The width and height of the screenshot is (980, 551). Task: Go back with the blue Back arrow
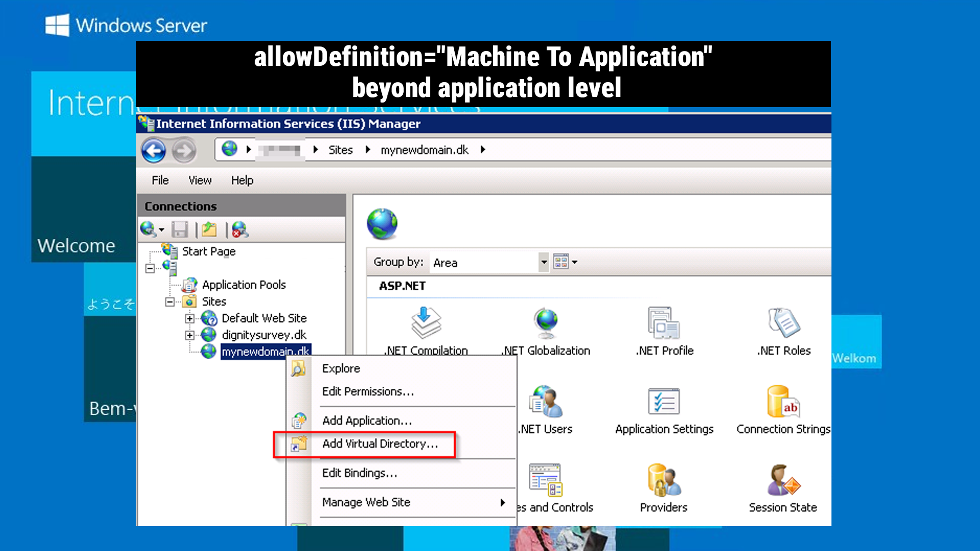pos(154,151)
